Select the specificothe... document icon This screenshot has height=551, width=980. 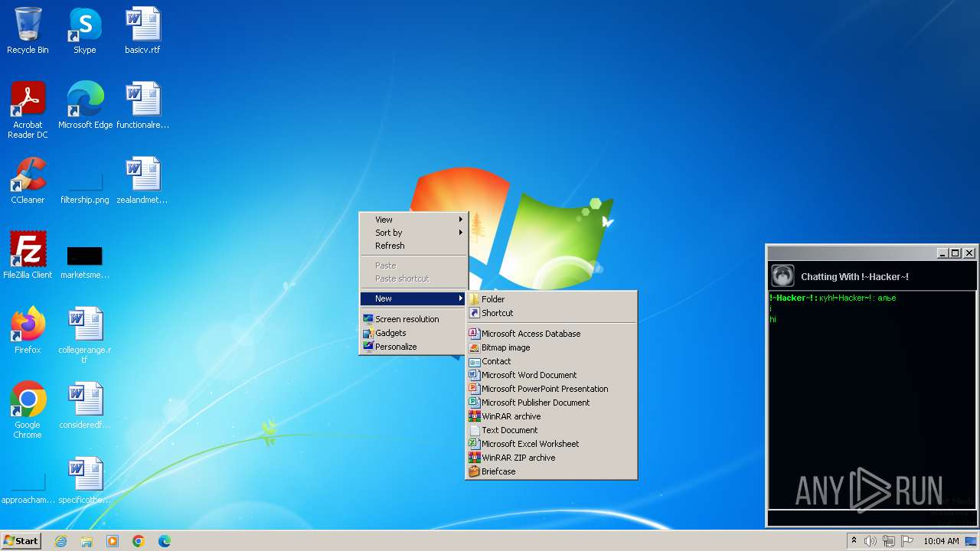coord(85,480)
